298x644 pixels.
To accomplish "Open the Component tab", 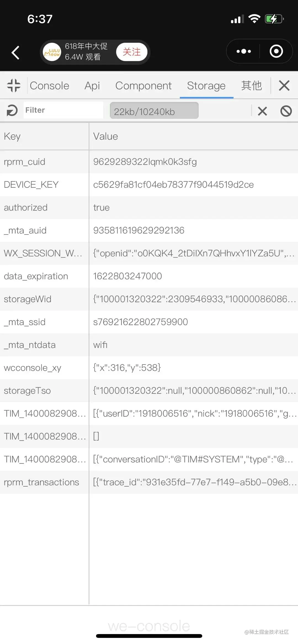I will coord(143,86).
